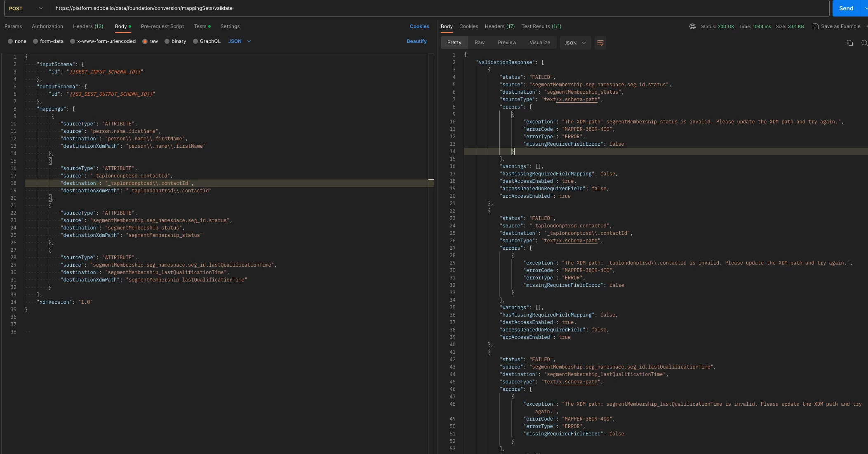Screen dimensions: 868x454
Task: Toggle the response line-wrap icon
Action: (x=600, y=43)
